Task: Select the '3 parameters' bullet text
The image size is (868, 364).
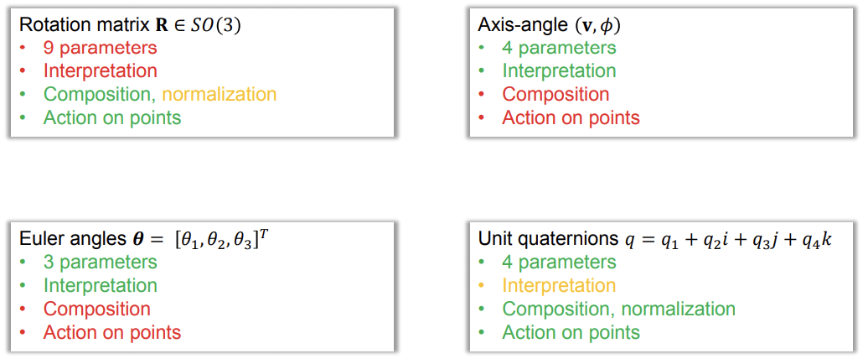Action: [x=101, y=262]
